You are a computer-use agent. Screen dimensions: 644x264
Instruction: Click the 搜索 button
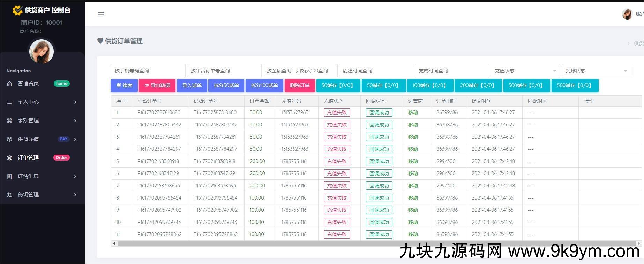coord(124,85)
